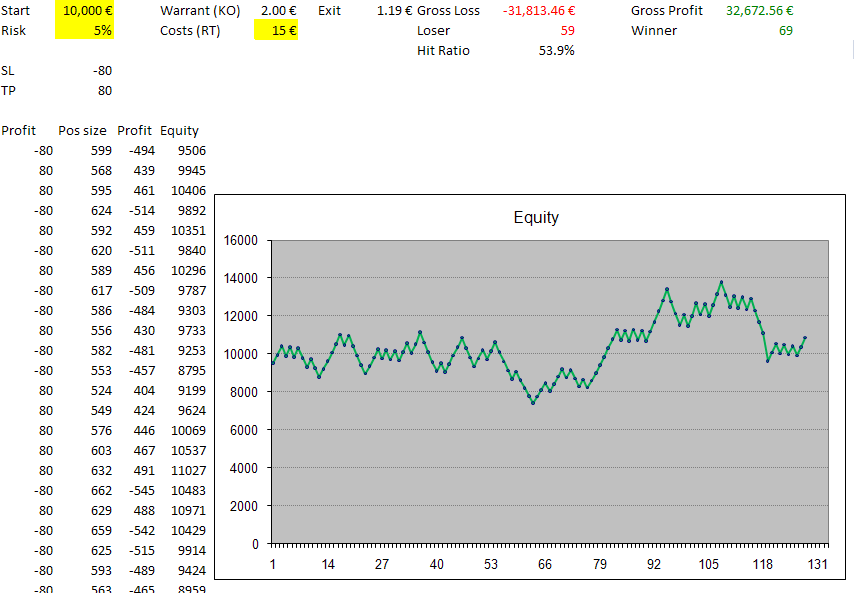The image size is (854, 593).
Task: Click the red Gross Loss amount
Action: (x=538, y=10)
